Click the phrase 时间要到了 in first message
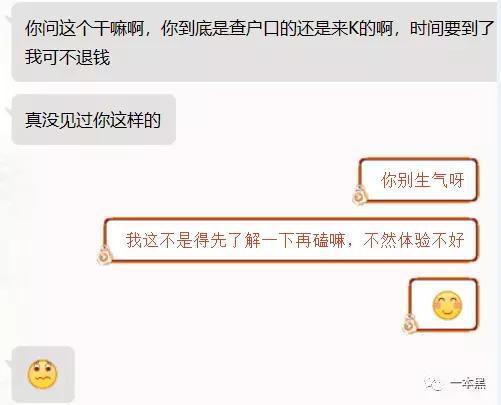Screen dimensions: 501x405 (452, 28)
